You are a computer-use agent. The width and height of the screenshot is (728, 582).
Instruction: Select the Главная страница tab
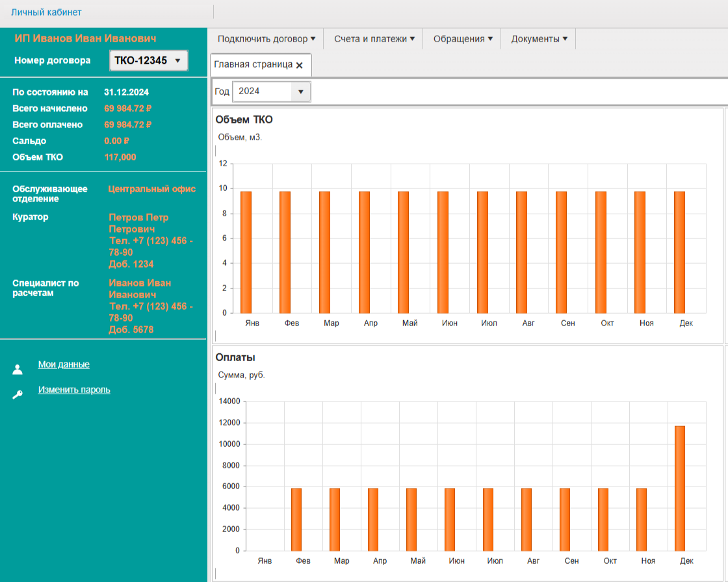[253, 65]
